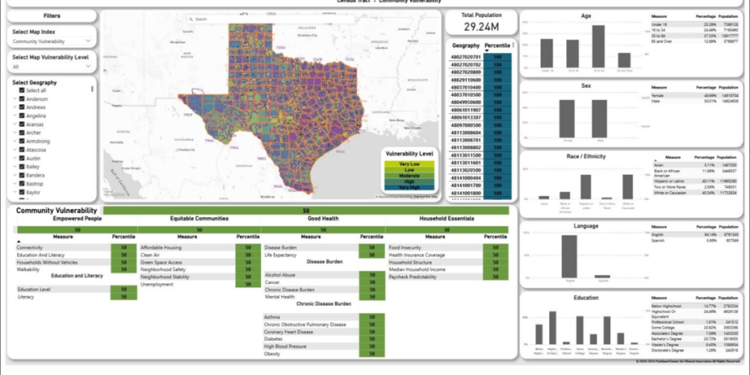Click the Life Expectancy measure row

[324, 255]
